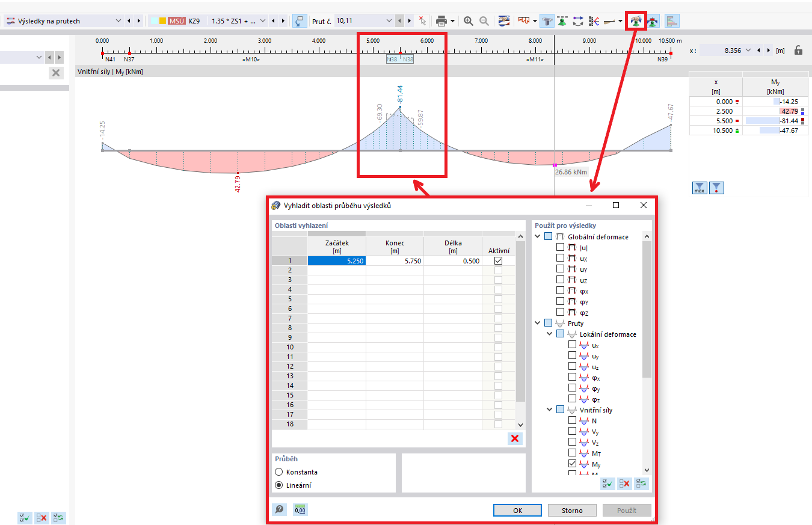Invert selection in dialog results tree
Image resolution: width=812 pixels, height=525 pixels.
pos(642,484)
